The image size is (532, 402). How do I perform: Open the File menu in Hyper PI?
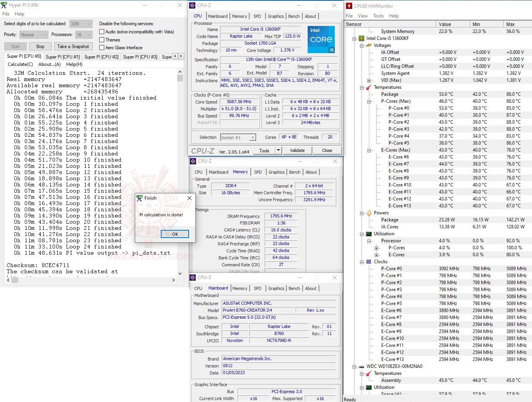pos(6,14)
